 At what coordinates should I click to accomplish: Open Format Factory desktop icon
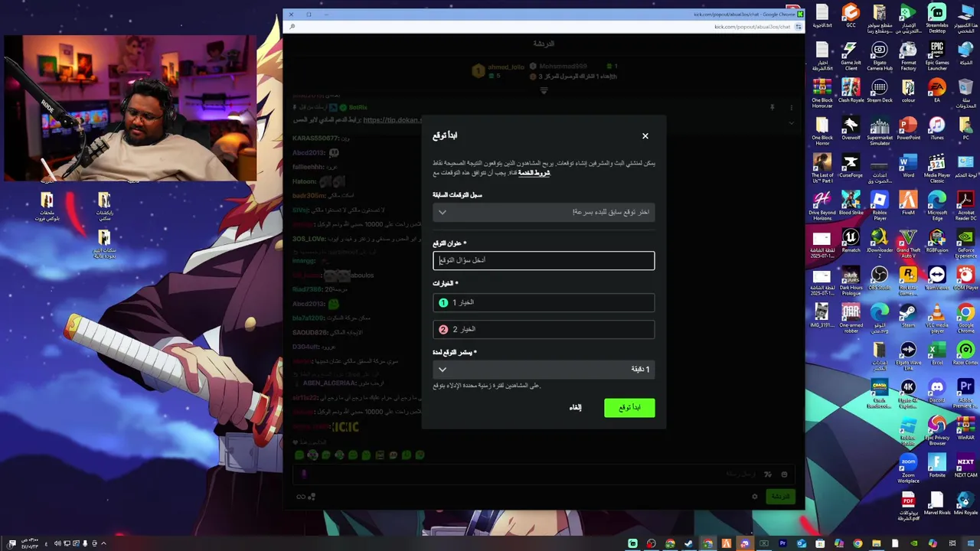coord(908,57)
